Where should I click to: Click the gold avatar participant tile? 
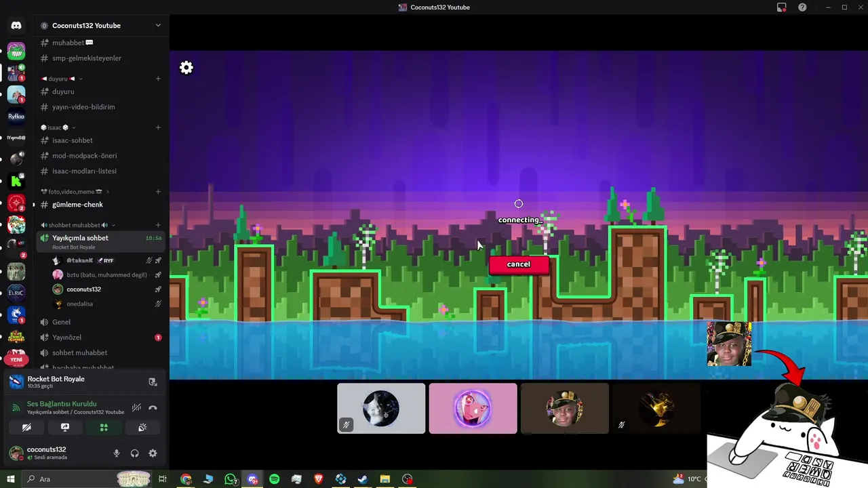pos(656,409)
